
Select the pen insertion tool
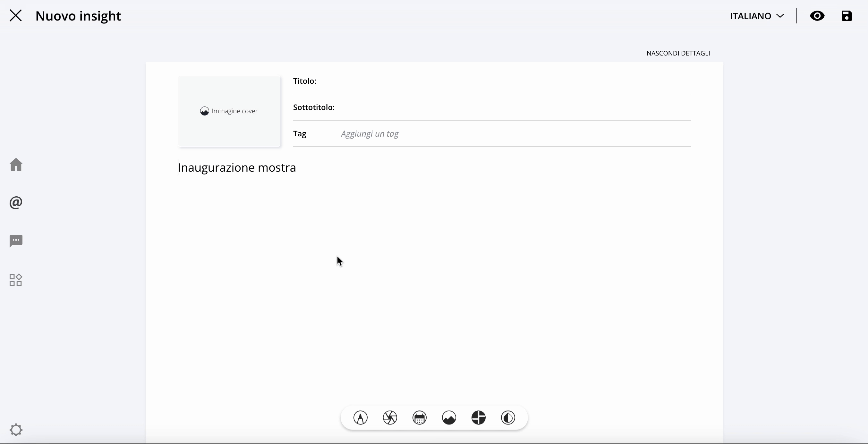[361, 418]
